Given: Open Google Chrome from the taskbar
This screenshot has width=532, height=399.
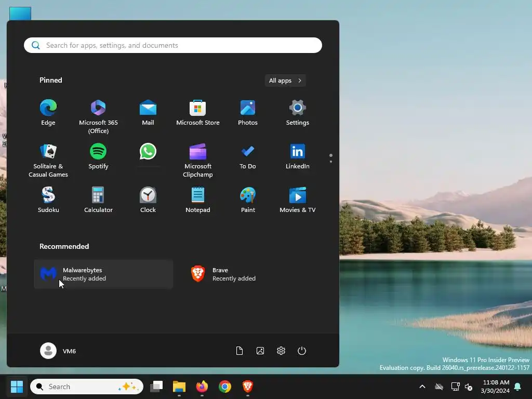Looking at the screenshot, I should pos(224,387).
